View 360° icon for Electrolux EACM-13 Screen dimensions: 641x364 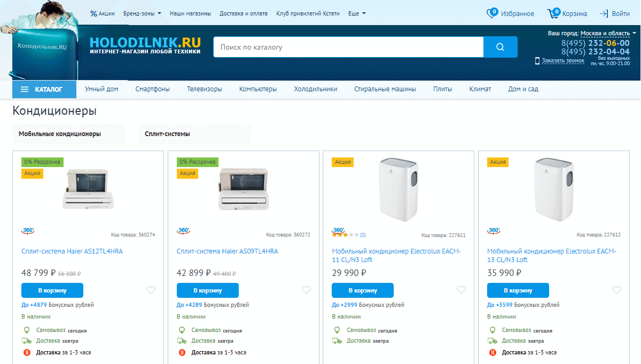click(494, 231)
